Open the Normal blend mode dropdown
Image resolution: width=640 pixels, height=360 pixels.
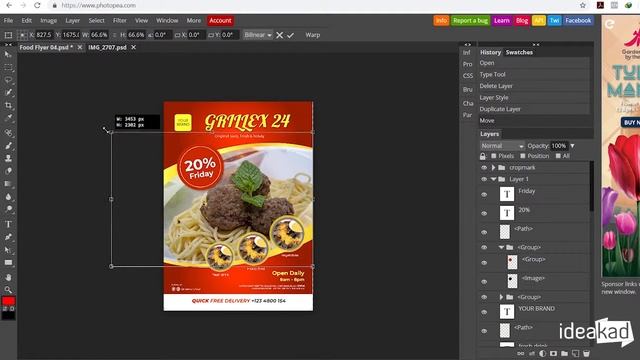(x=502, y=146)
